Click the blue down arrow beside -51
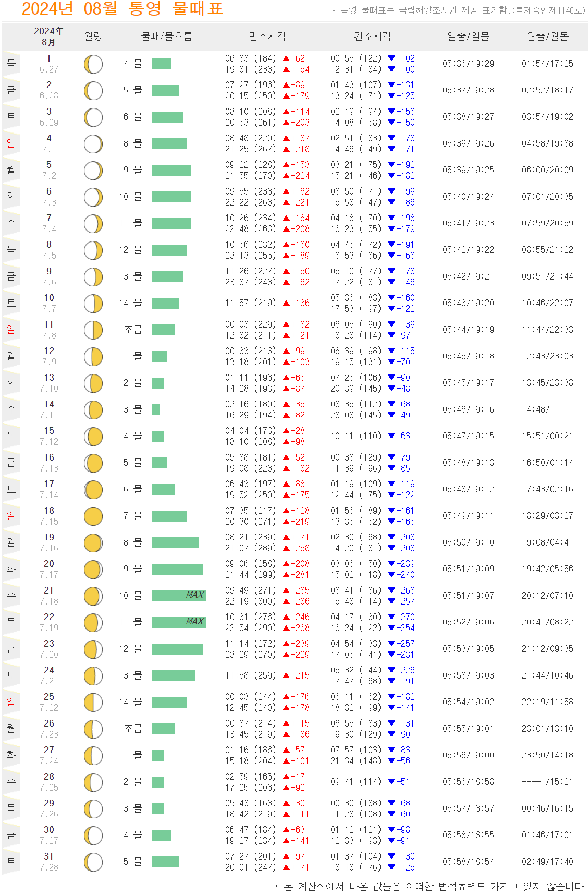Image resolution: width=588 pixels, height=894 pixels. (x=391, y=782)
